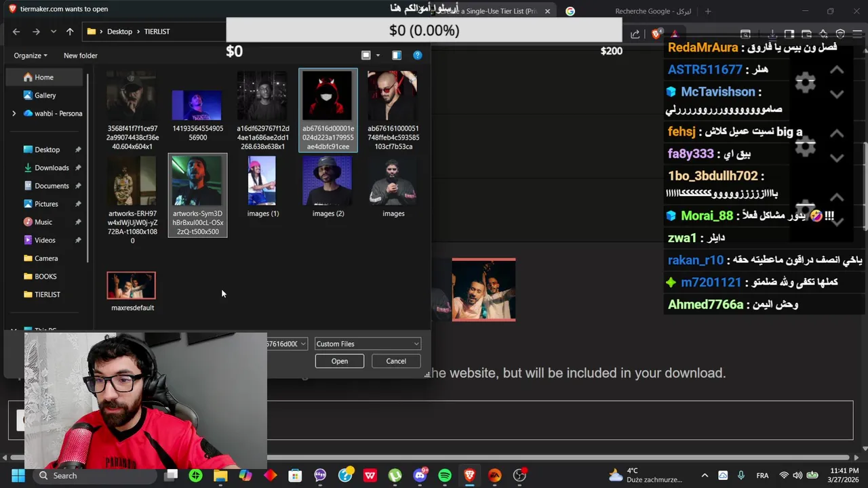Screen dimensions: 868x488
Task: Open file dialog help icon
Action: click(418, 56)
